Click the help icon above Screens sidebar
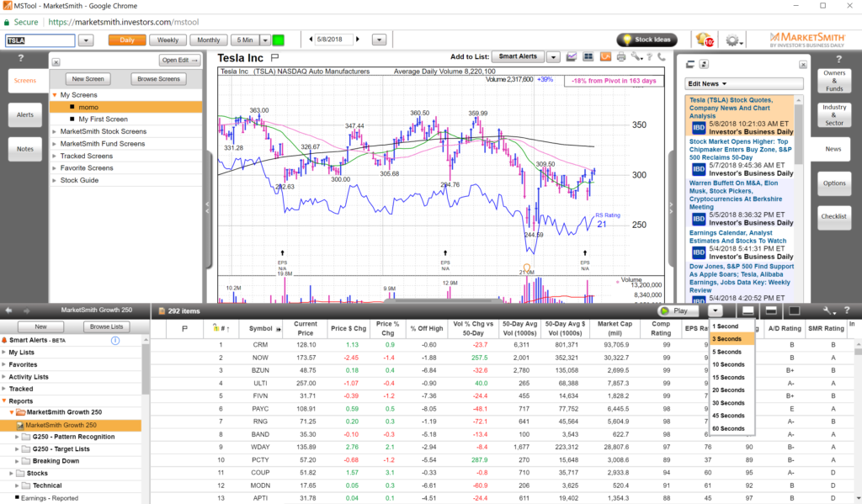The width and height of the screenshot is (862, 504). tap(21, 58)
